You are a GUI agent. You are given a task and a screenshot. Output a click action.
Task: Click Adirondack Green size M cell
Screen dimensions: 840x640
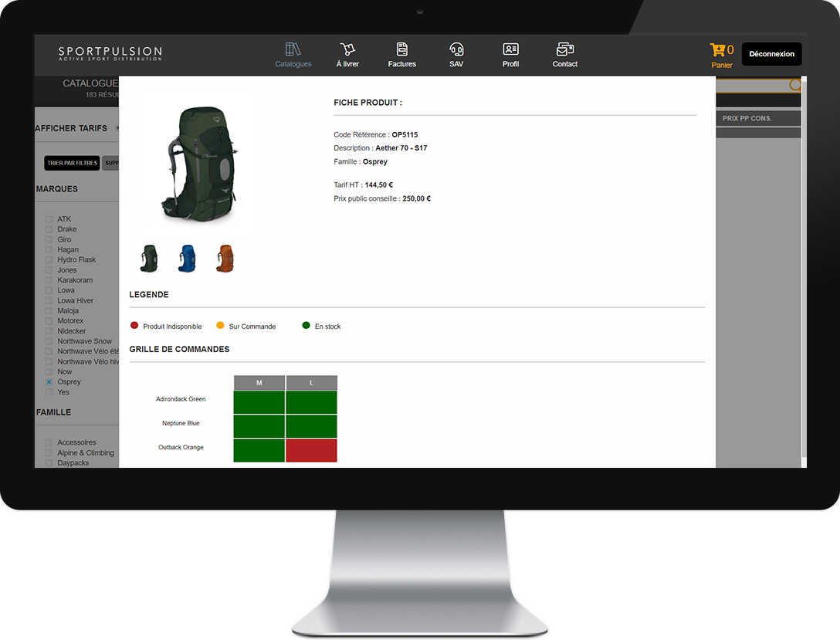coord(259,402)
